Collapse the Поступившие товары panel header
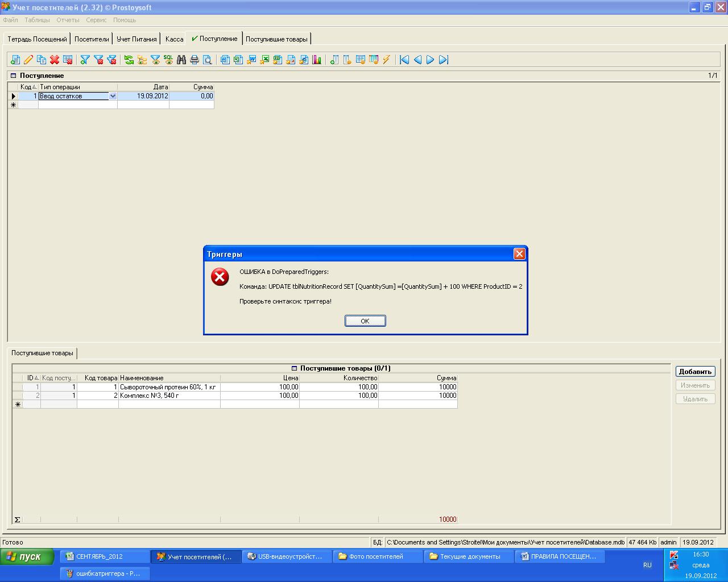The image size is (728, 582). tap(294, 368)
